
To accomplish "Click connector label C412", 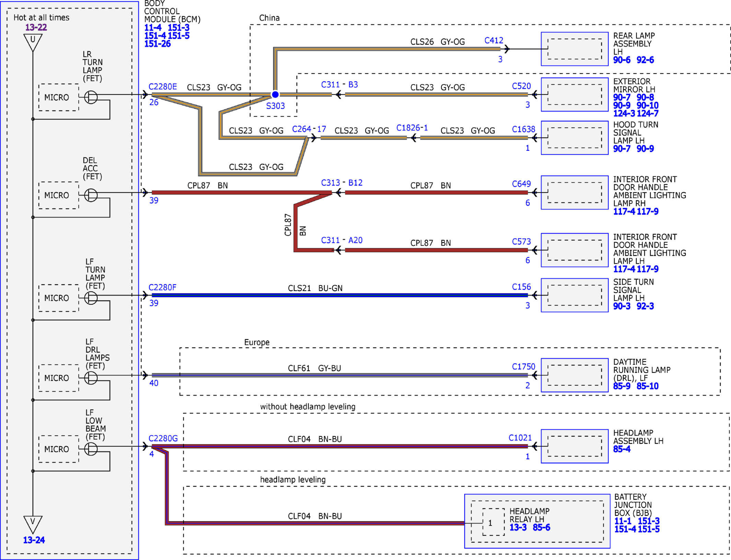I will [494, 40].
